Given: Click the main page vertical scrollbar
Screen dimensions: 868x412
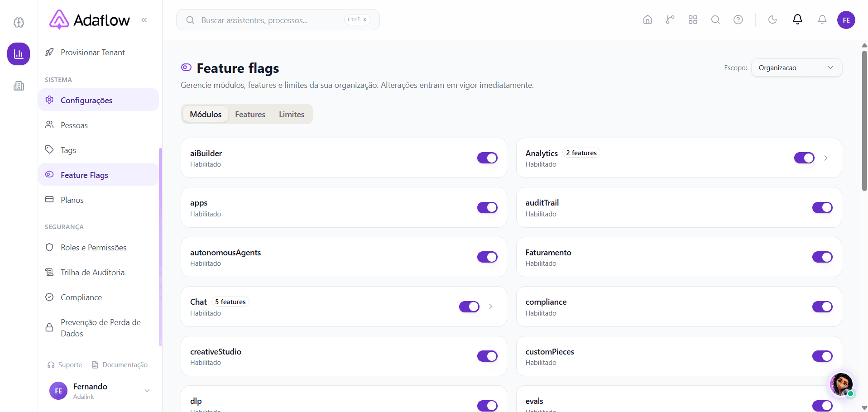Looking at the screenshot, I should click(x=864, y=120).
